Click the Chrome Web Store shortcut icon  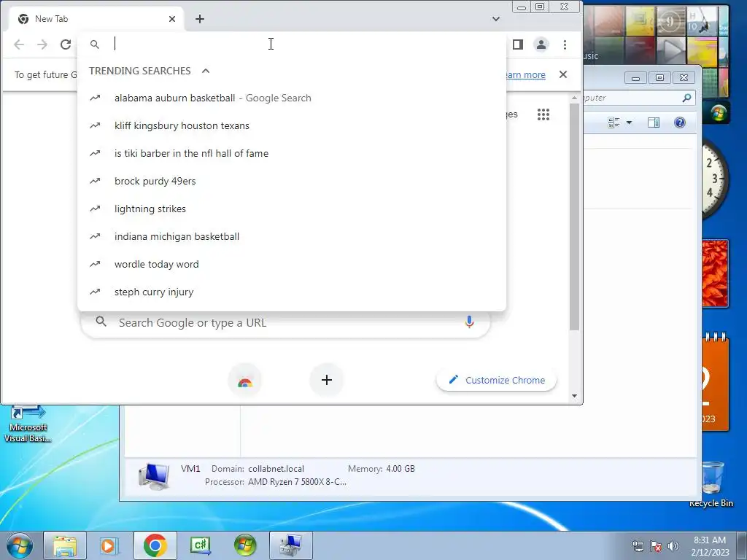click(245, 380)
